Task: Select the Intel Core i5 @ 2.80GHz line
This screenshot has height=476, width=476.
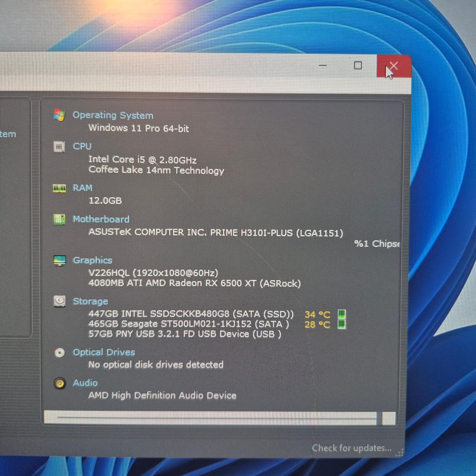Action: pos(142,160)
